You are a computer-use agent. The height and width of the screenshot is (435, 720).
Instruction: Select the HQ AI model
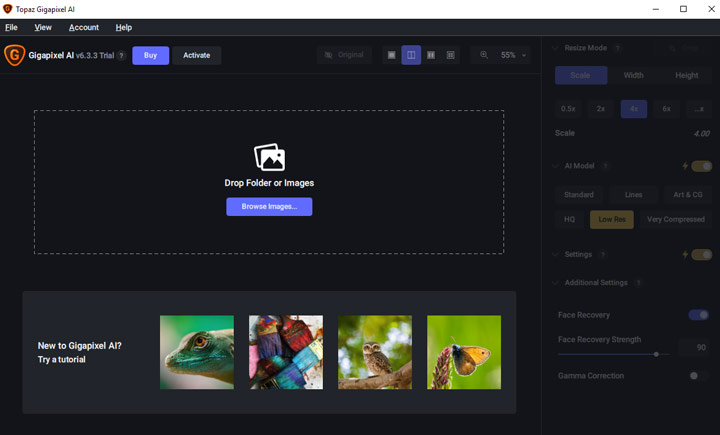569,220
